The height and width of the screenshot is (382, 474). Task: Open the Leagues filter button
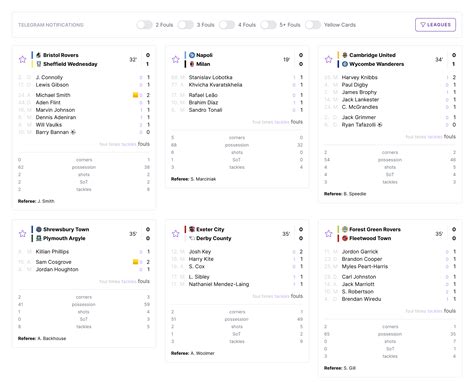(x=435, y=25)
